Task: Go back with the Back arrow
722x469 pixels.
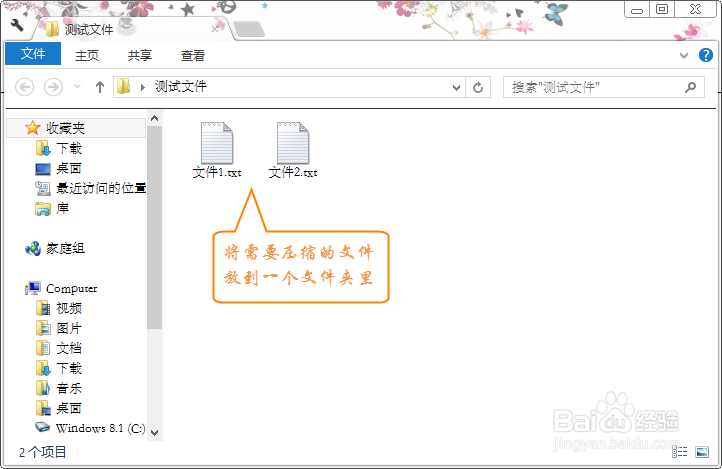Action: point(24,87)
